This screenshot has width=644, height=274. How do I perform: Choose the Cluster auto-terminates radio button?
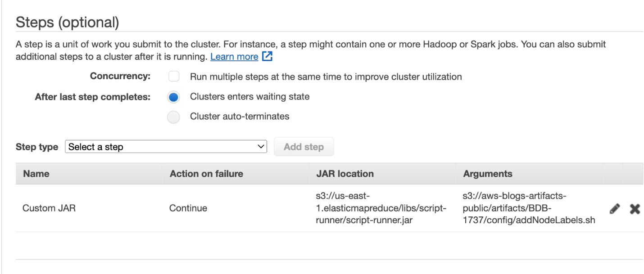(x=174, y=117)
